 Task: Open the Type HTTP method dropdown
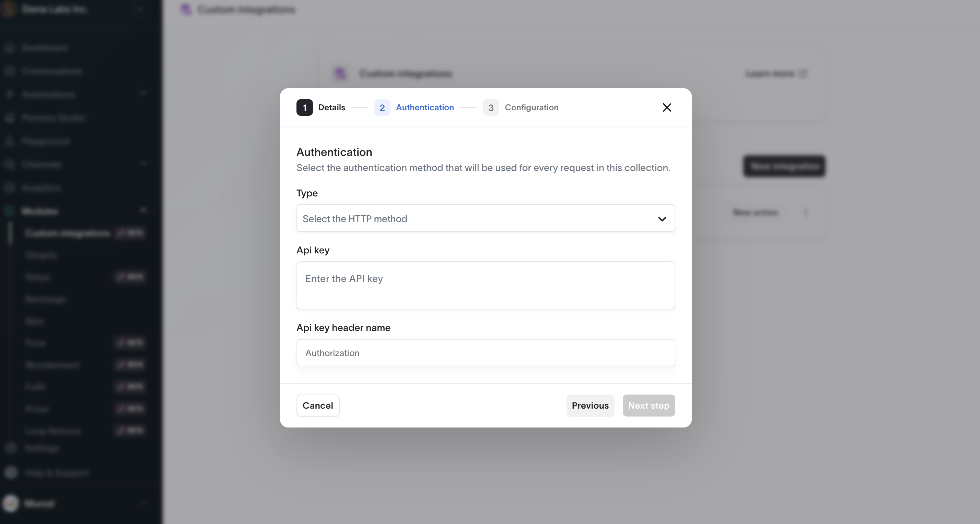coord(486,218)
